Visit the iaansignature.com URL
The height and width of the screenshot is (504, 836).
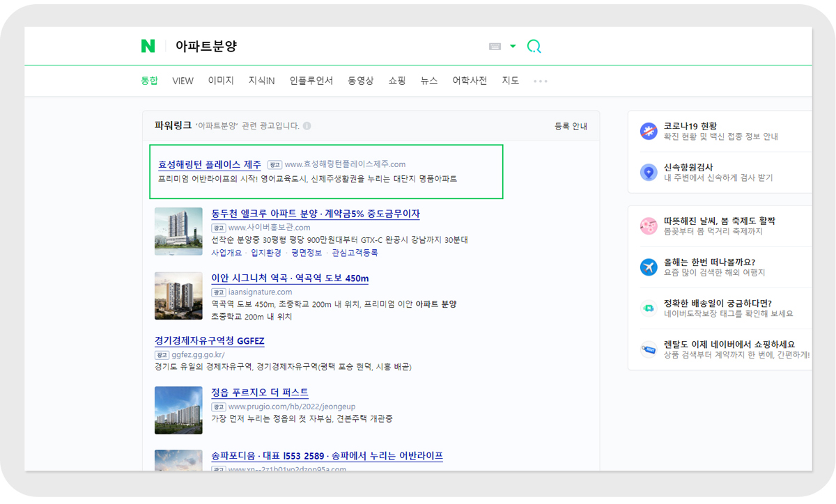click(261, 292)
